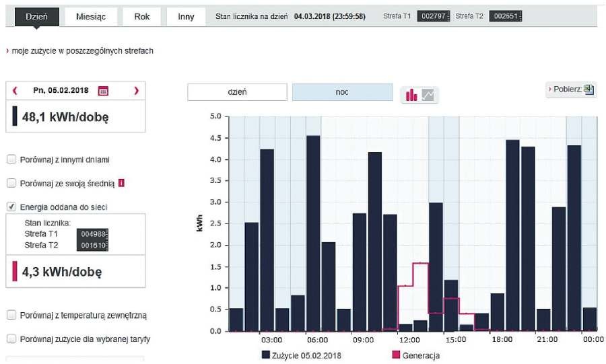
Task: Click the 4,3 kWh/dobę value
Action: [x=62, y=272]
